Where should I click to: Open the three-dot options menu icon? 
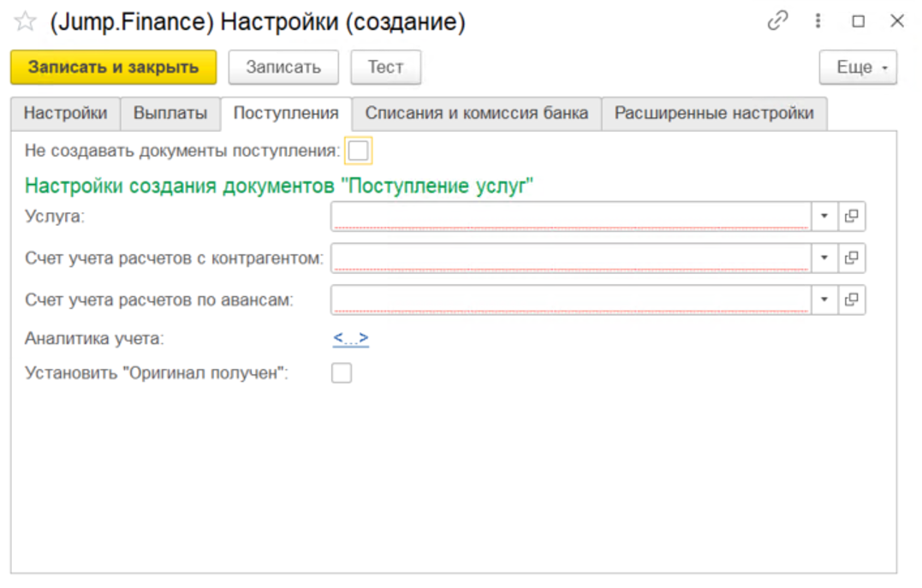tap(818, 21)
